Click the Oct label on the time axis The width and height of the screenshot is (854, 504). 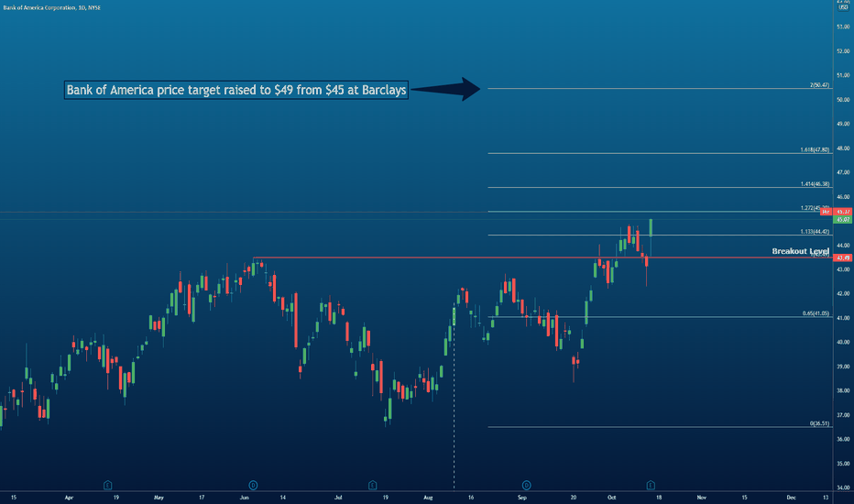pos(611,498)
